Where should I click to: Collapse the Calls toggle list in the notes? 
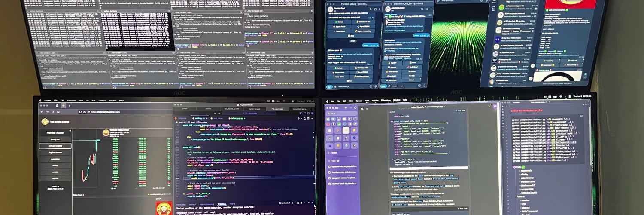click(x=514, y=167)
